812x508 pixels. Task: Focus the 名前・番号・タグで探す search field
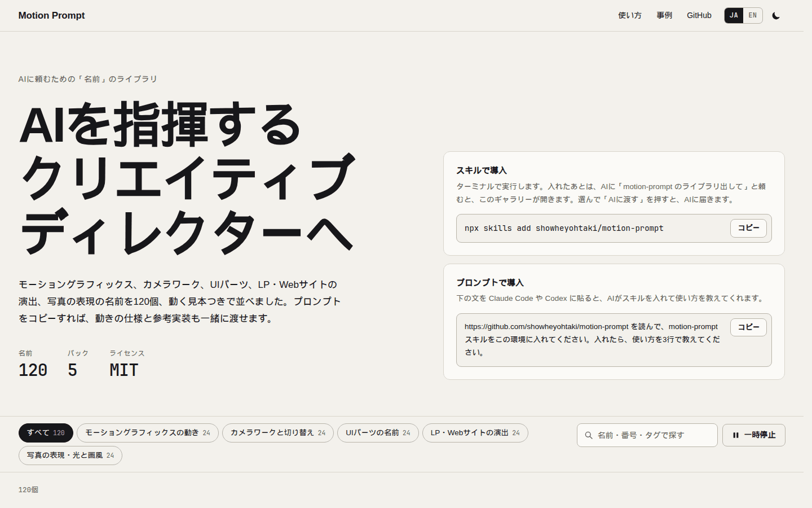[647, 435]
